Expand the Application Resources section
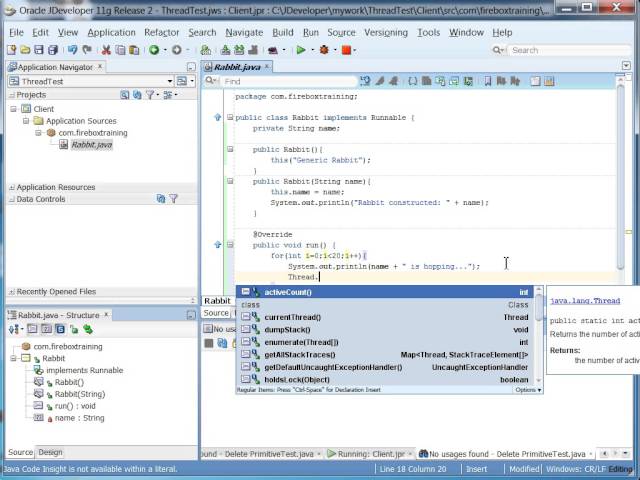Image resolution: width=640 pixels, height=480 pixels. point(12,187)
